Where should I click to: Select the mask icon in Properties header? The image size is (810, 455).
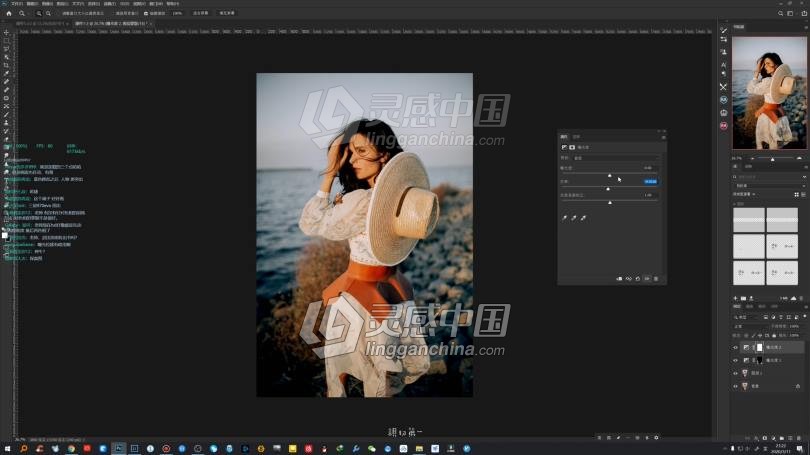pyautogui.click(x=572, y=148)
